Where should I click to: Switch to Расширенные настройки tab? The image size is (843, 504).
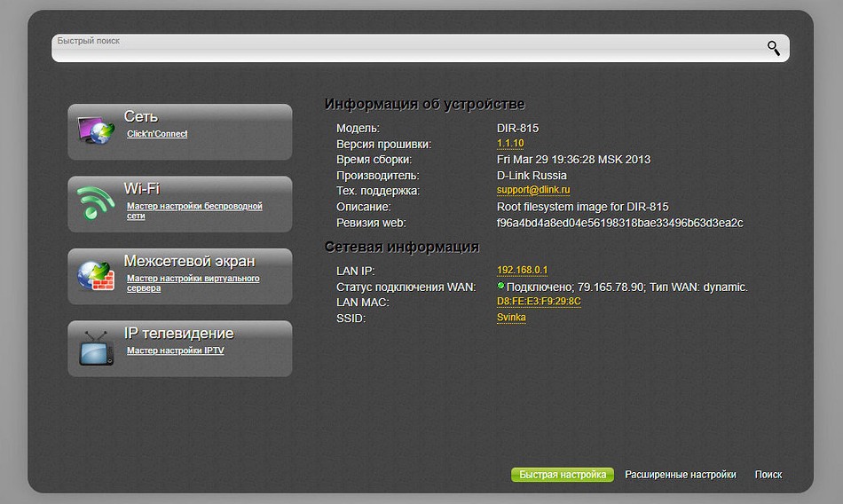[x=681, y=475]
